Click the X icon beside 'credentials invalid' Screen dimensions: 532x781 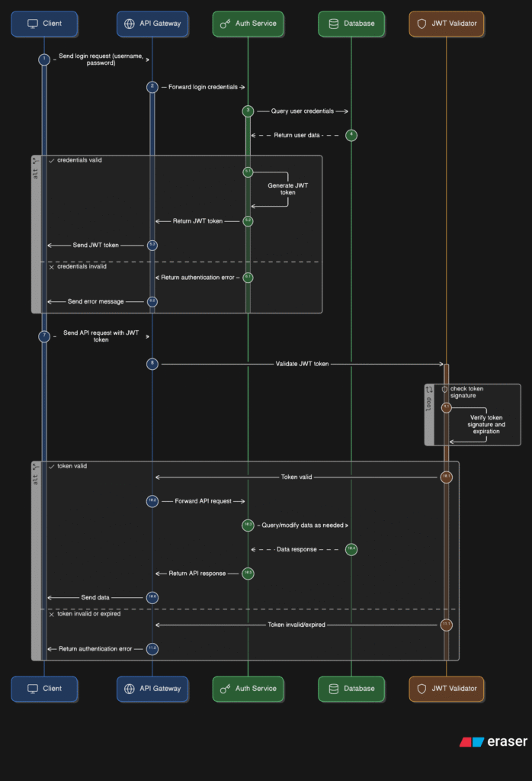(x=51, y=267)
